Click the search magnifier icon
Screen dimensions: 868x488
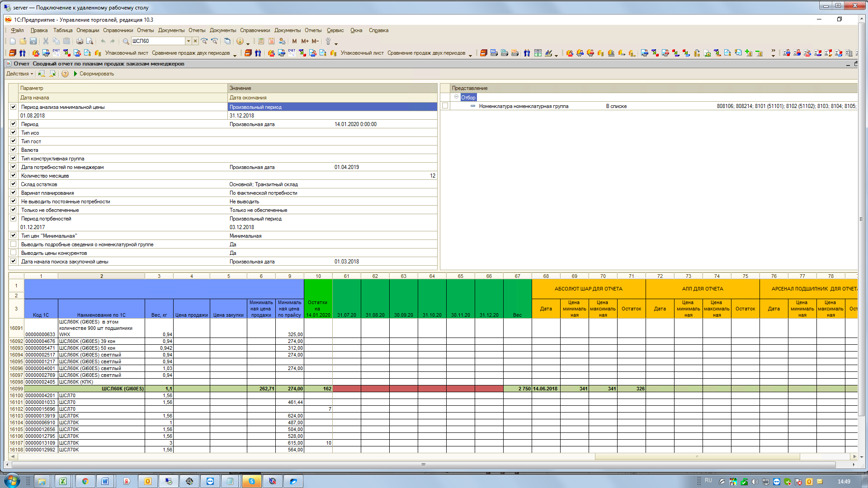[x=126, y=41]
